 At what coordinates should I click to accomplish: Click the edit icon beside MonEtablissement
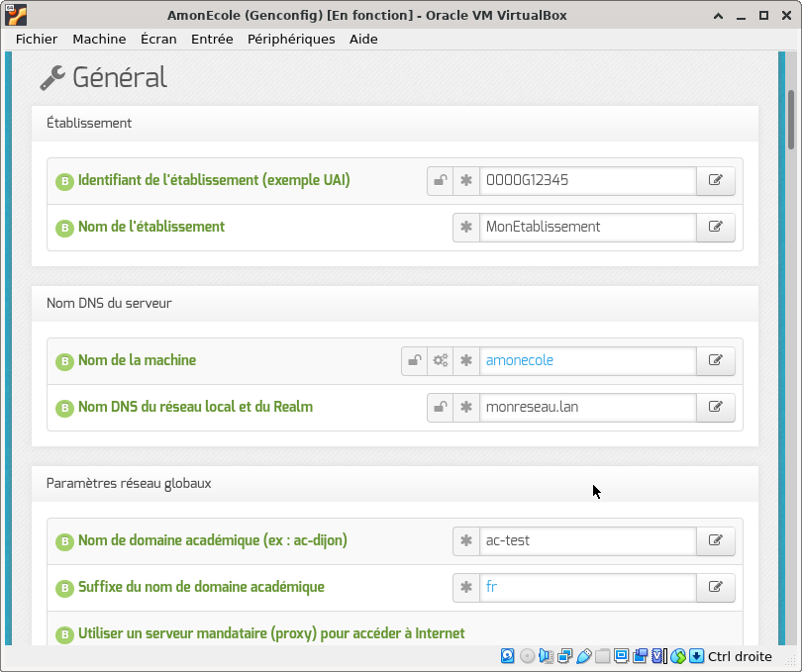point(716,227)
